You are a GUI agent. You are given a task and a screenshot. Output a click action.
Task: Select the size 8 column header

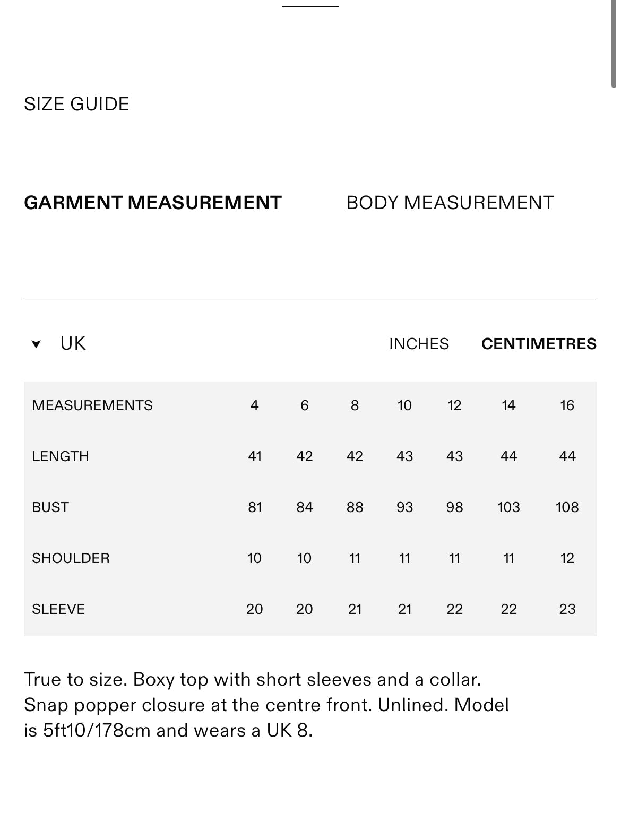[x=355, y=405]
